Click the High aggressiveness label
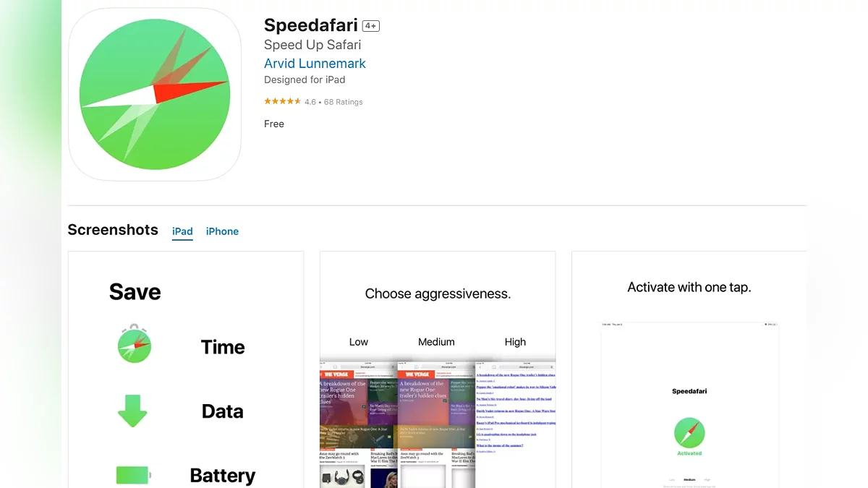The width and height of the screenshot is (868, 488). coord(515,342)
